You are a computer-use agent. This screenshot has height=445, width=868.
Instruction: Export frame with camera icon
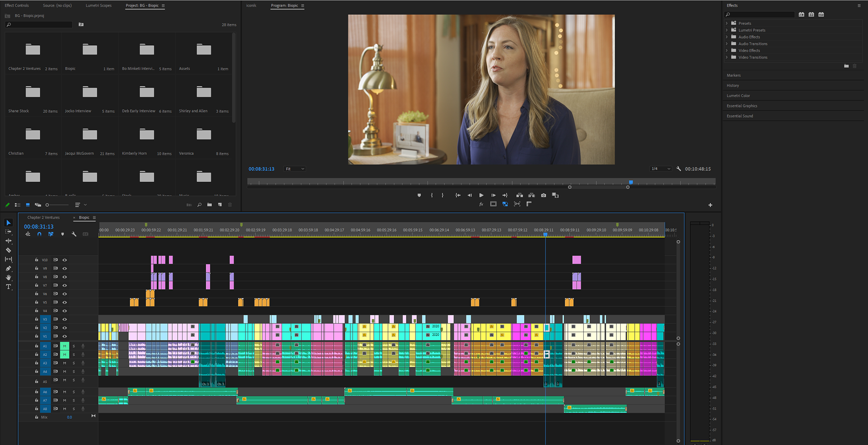click(543, 195)
